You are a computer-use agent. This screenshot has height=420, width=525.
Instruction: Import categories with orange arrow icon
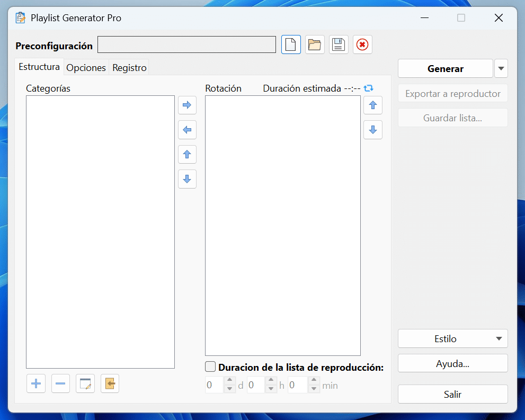pyautogui.click(x=110, y=383)
